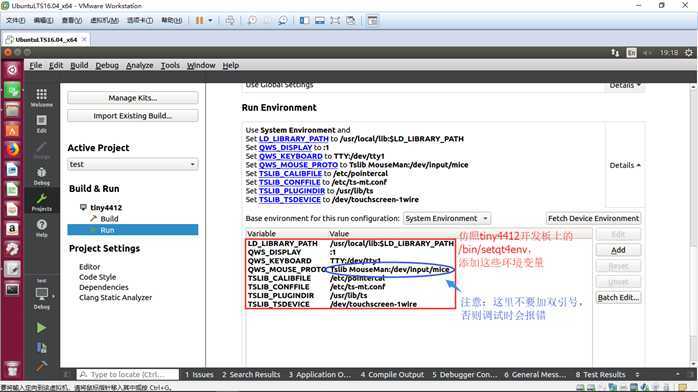Click the Manage Kits button
698x392 pixels.
(x=133, y=98)
